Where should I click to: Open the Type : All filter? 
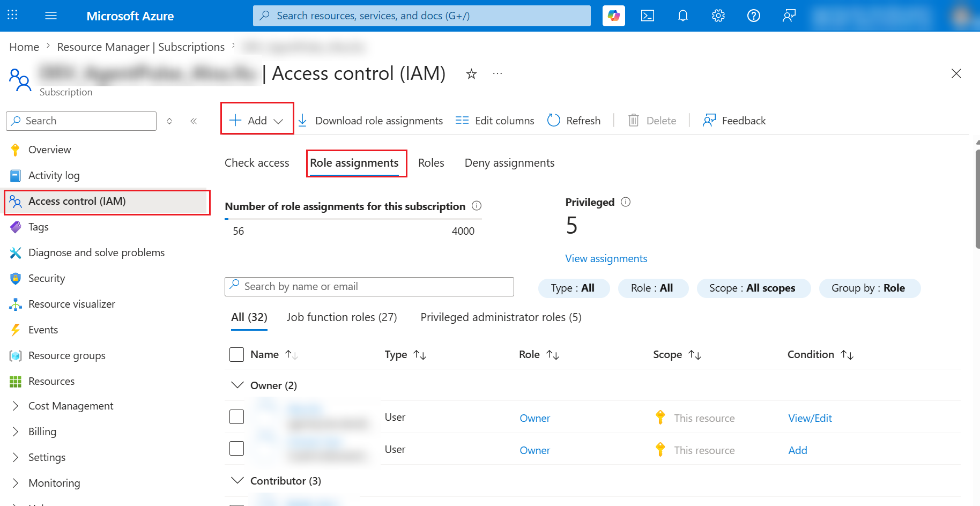pyautogui.click(x=574, y=288)
